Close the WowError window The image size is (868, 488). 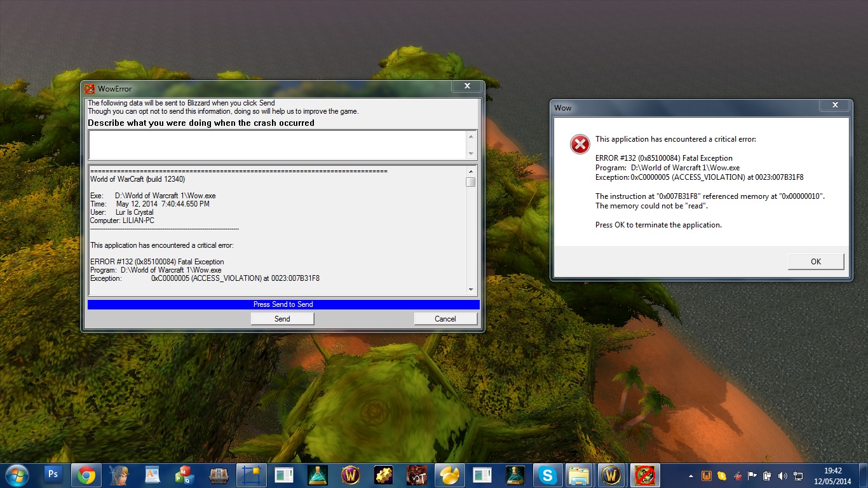[467, 86]
